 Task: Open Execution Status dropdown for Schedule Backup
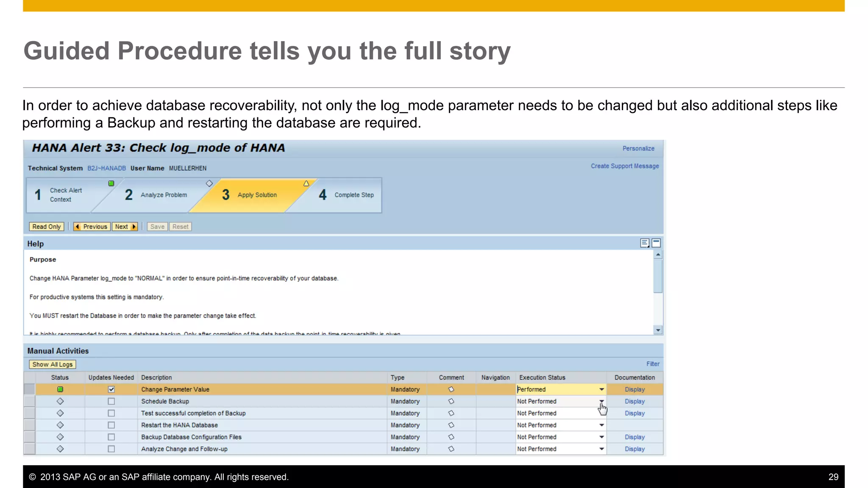coord(601,401)
